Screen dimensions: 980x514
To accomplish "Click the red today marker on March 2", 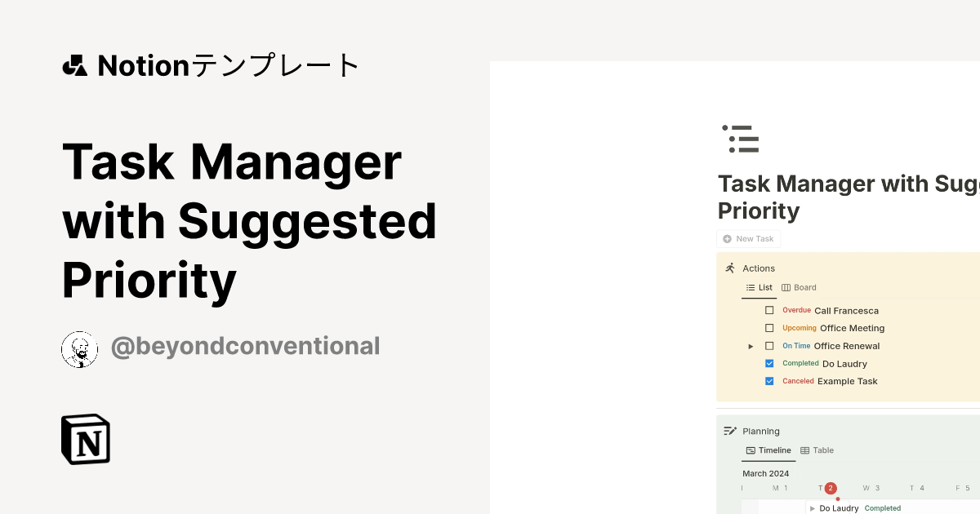I will pyautogui.click(x=831, y=488).
